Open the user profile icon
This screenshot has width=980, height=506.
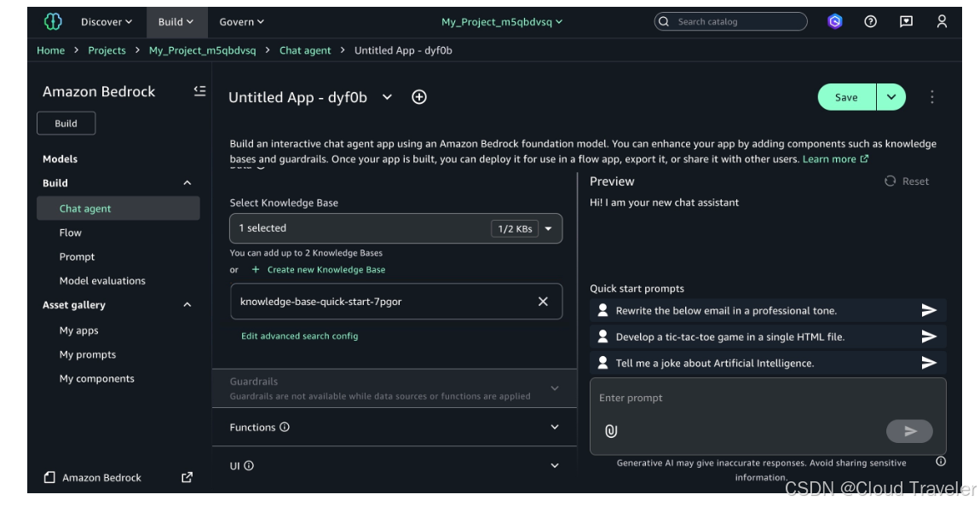tap(942, 22)
